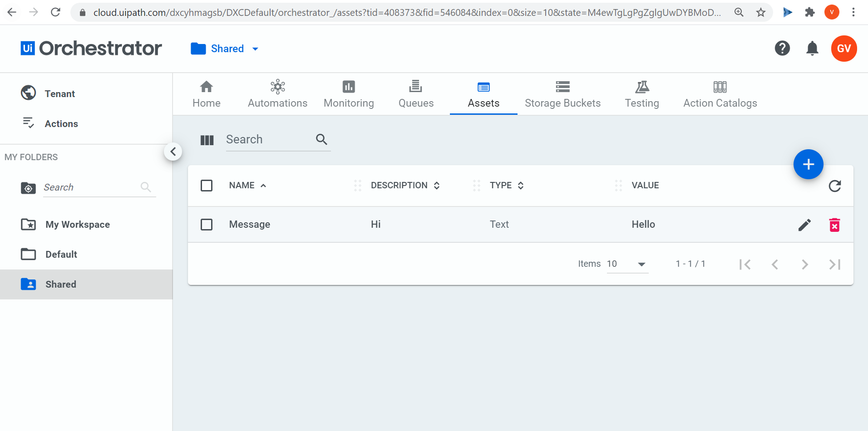Click the Message asset name
The height and width of the screenshot is (431, 868).
pos(249,225)
